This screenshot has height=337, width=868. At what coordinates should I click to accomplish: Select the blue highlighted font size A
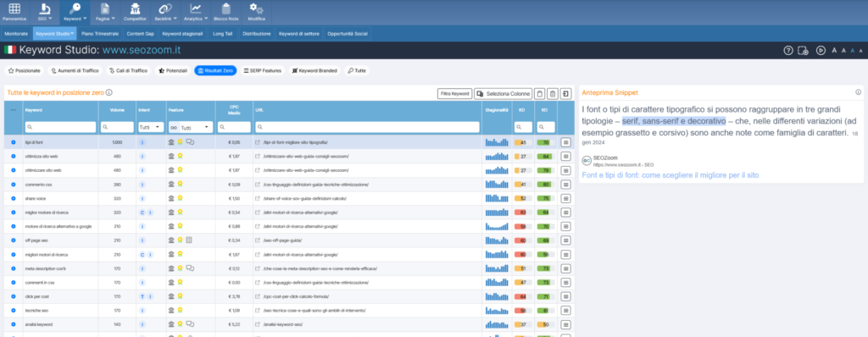[853, 50]
